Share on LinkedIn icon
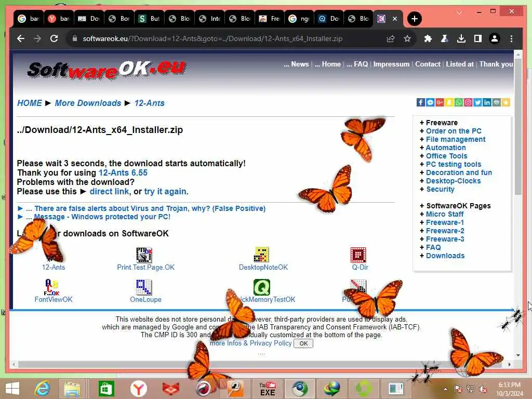This screenshot has height=399, width=532. (x=487, y=102)
